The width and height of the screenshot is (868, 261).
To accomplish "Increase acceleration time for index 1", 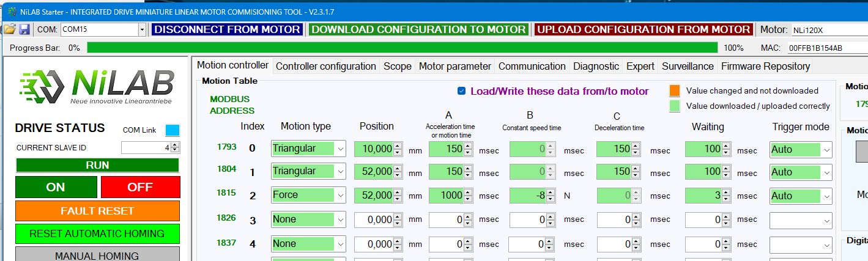I will [x=469, y=169].
